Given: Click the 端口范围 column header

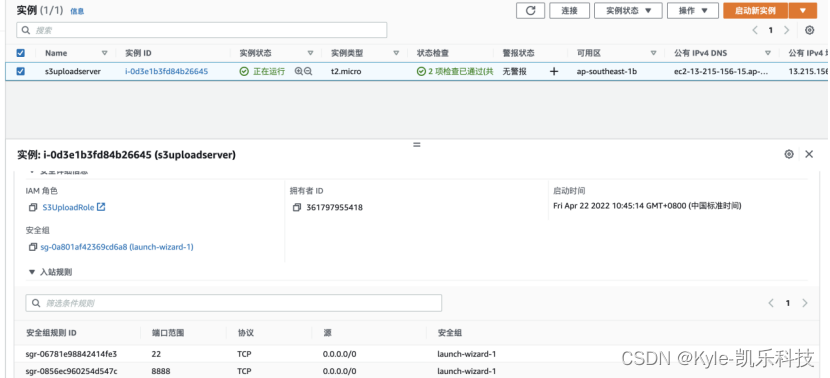Looking at the screenshot, I should point(168,333).
